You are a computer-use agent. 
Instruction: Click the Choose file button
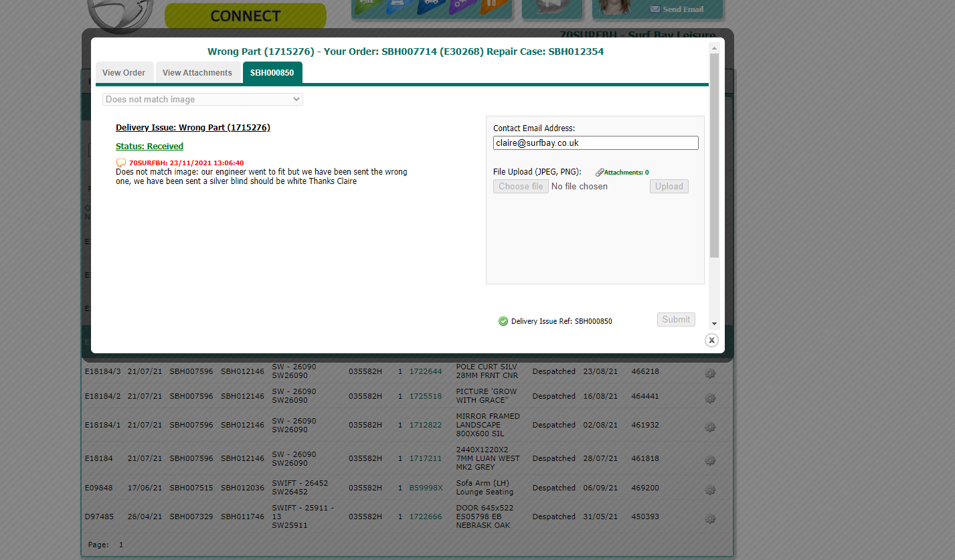click(521, 187)
